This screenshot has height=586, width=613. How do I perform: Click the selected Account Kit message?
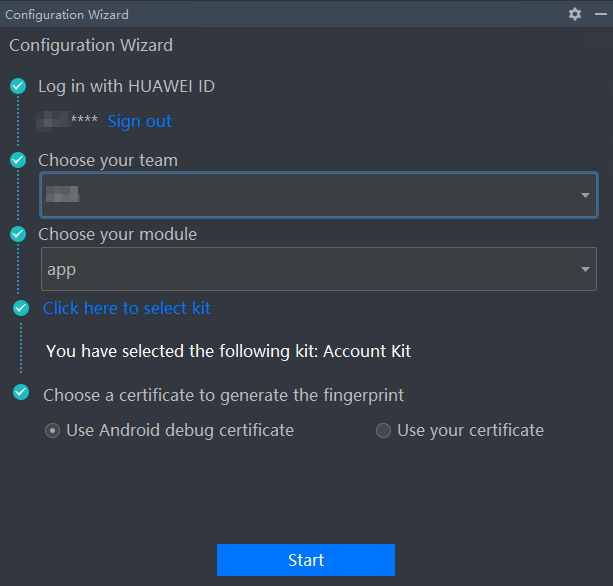click(228, 351)
